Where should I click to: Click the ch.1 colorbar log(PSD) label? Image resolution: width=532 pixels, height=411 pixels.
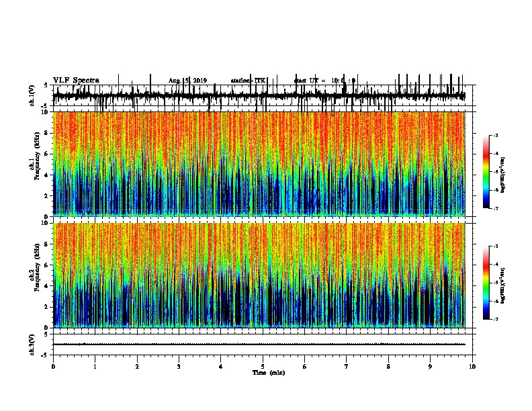pos(502,175)
